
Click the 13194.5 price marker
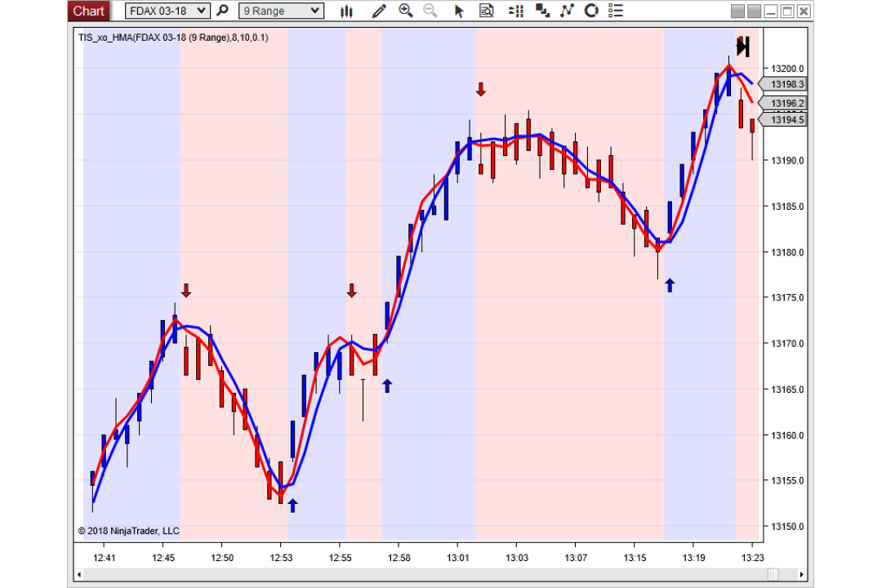[x=783, y=120]
